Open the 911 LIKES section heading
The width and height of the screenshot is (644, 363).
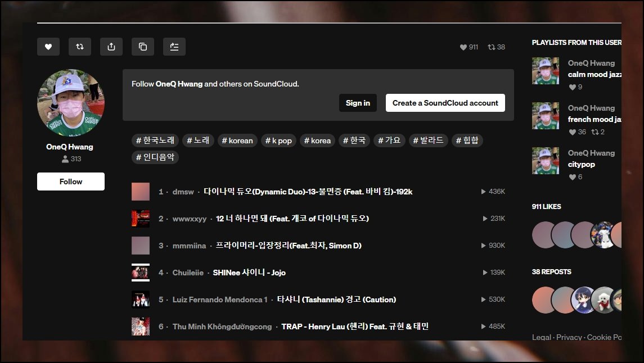tap(546, 207)
